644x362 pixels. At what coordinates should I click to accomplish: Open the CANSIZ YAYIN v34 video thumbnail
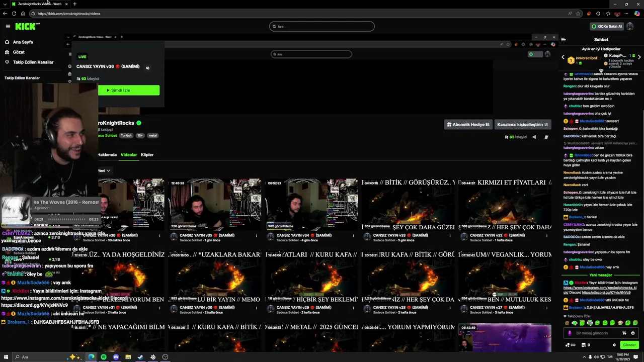pyautogui.click(x=312, y=205)
